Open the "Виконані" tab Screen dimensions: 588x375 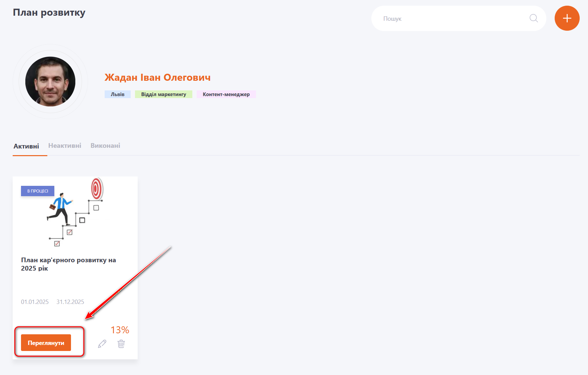click(105, 146)
